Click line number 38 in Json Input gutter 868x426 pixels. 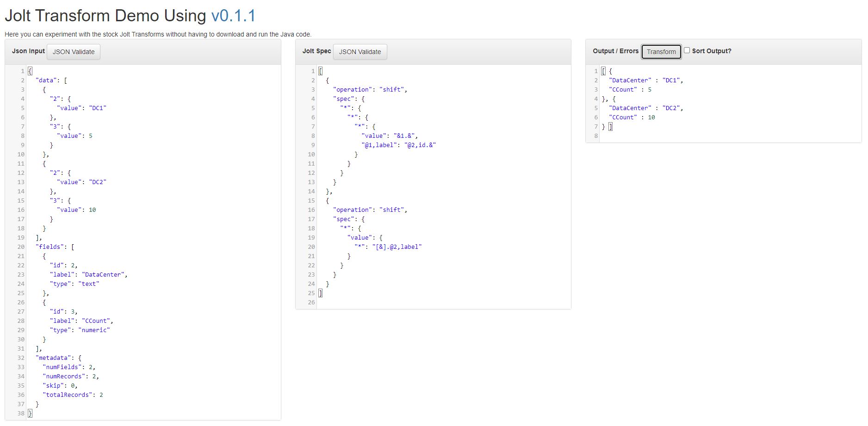point(21,413)
